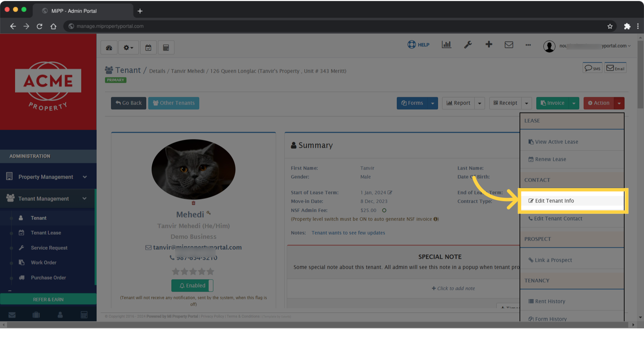Expand the Invoice button dropdown arrow
Image resolution: width=644 pixels, height=362 pixels.
tap(574, 103)
